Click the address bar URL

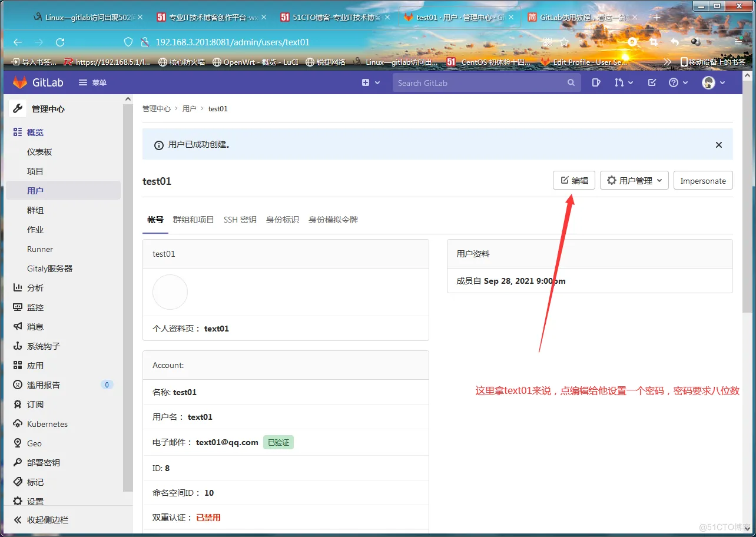pos(233,42)
